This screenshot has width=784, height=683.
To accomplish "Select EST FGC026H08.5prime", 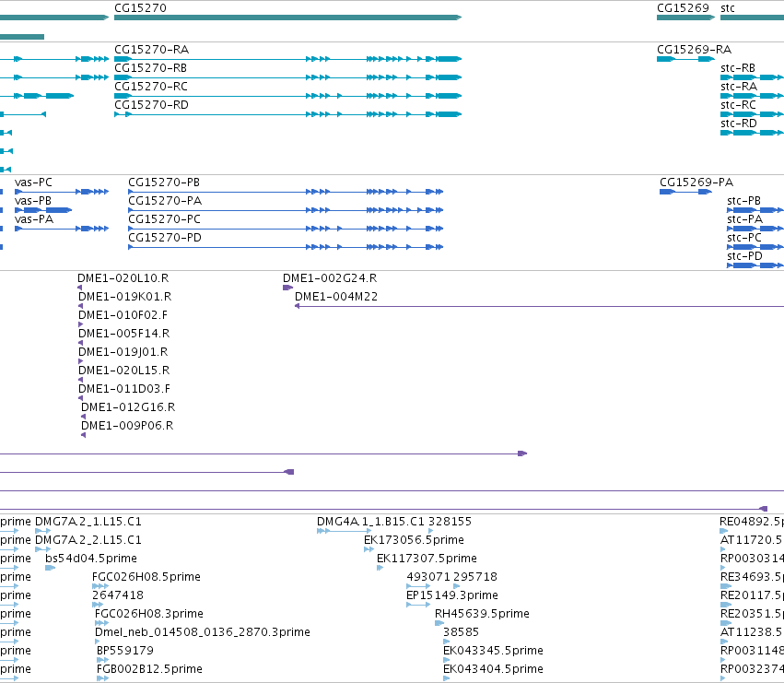I will click(100, 586).
